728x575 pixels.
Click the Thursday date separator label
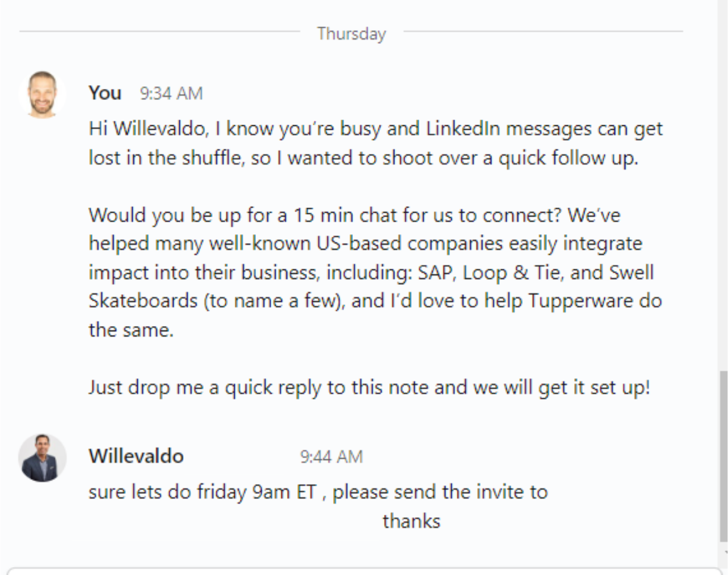(352, 33)
